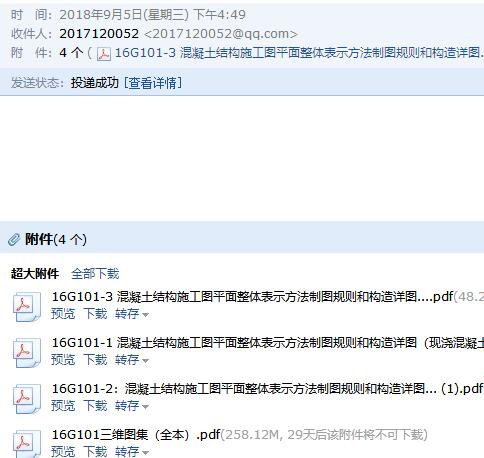Viewport: 484px width, 458px height.
Task: Download the 16G101-1 attachment
Action: point(95,360)
